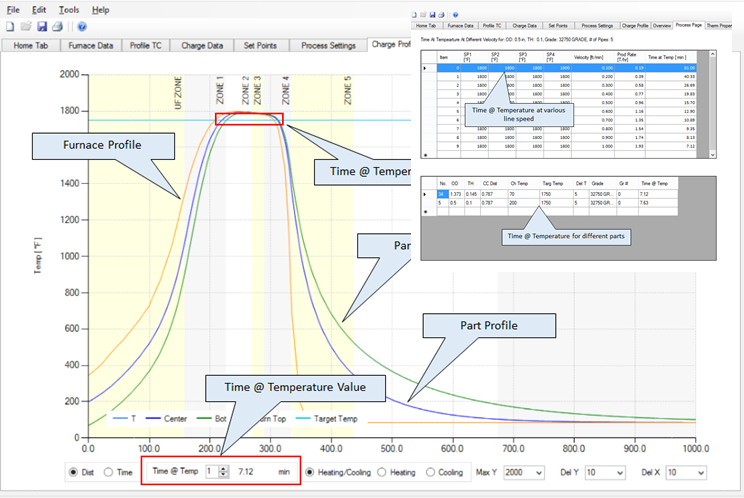Select the Cooling radio button
Viewport: 744px width, 498px height.
pos(430,472)
